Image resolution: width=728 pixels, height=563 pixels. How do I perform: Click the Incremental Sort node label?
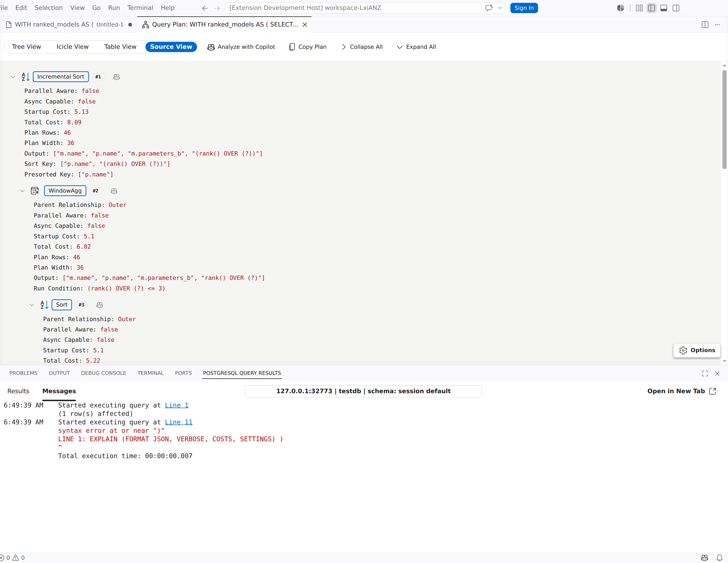click(x=61, y=77)
